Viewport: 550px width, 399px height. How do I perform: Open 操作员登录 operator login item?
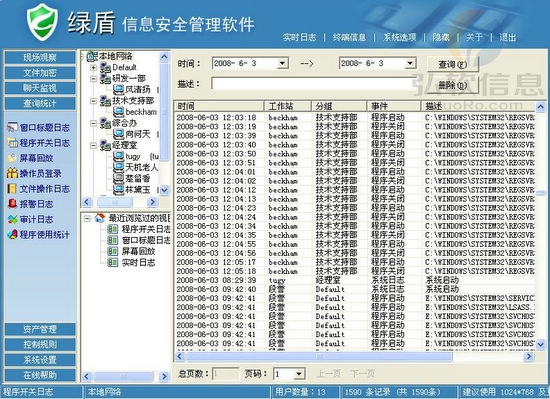[34, 173]
